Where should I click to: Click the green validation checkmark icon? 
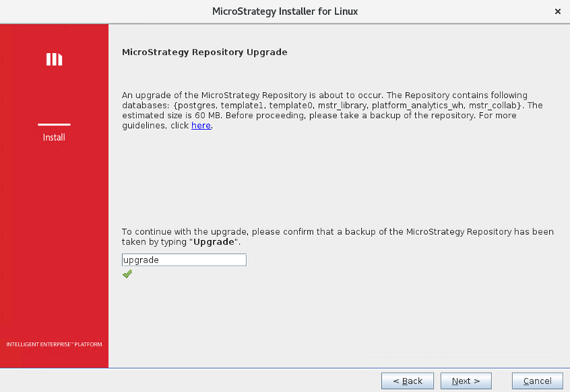point(127,274)
